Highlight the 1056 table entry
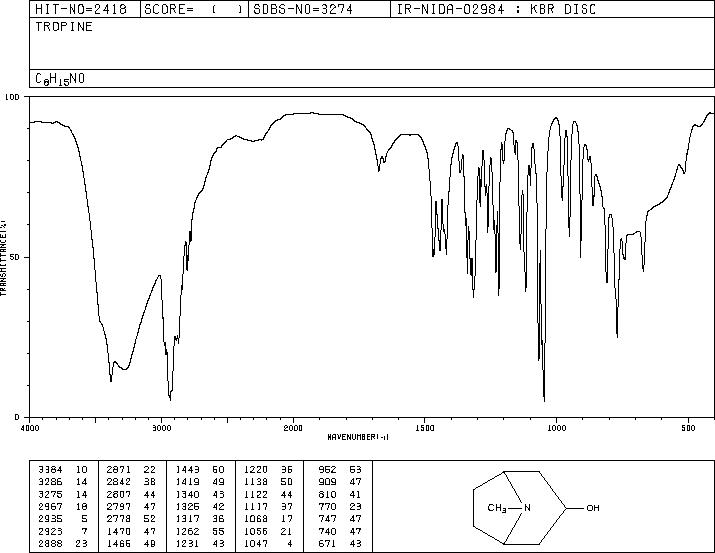715x553 pixels. [x=268, y=531]
